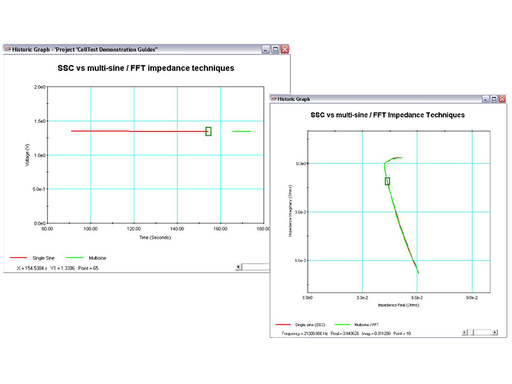Click the left scroll arrow in the impedance graph window
The height and width of the screenshot is (384, 512).
click(464, 332)
